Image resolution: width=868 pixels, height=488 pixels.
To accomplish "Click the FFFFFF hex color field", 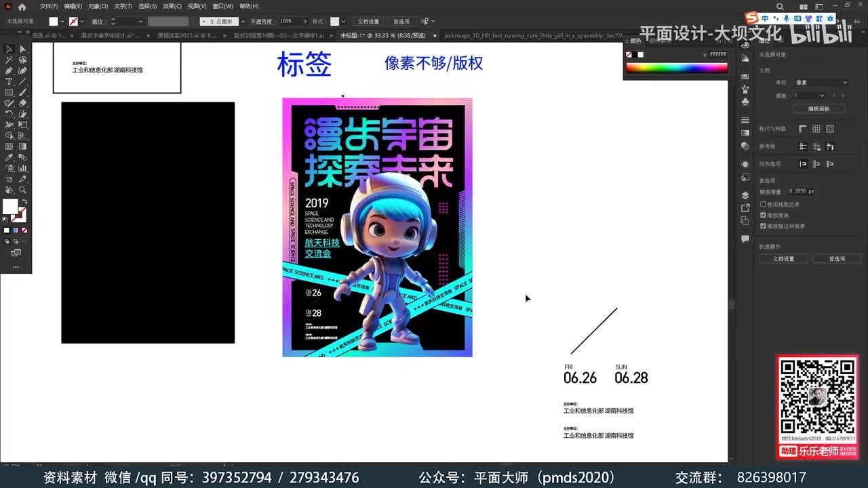I will [717, 54].
